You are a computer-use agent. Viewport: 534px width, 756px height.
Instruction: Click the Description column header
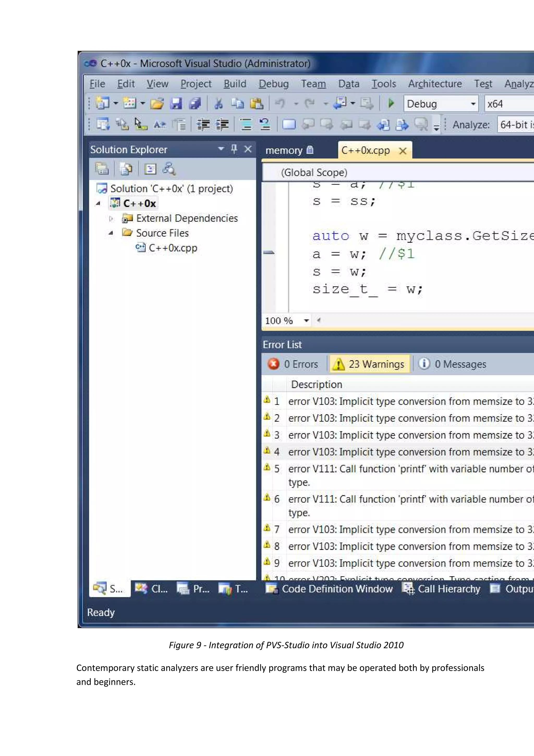(317, 384)
